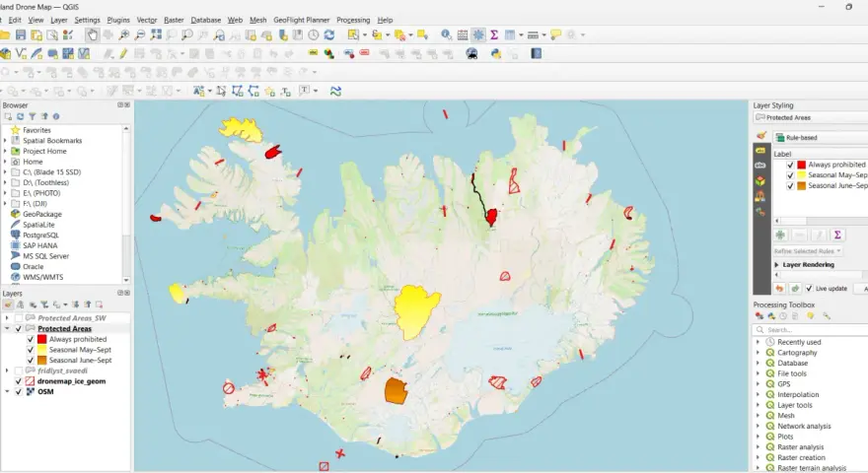
Task: Expand the Database toolbox group
Action: [x=758, y=363]
